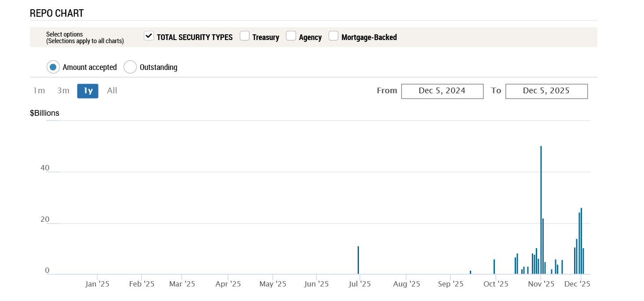Screen dimensions: 644x301
Task: Select the Amount accepted radio button
Action: click(x=53, y=67)
